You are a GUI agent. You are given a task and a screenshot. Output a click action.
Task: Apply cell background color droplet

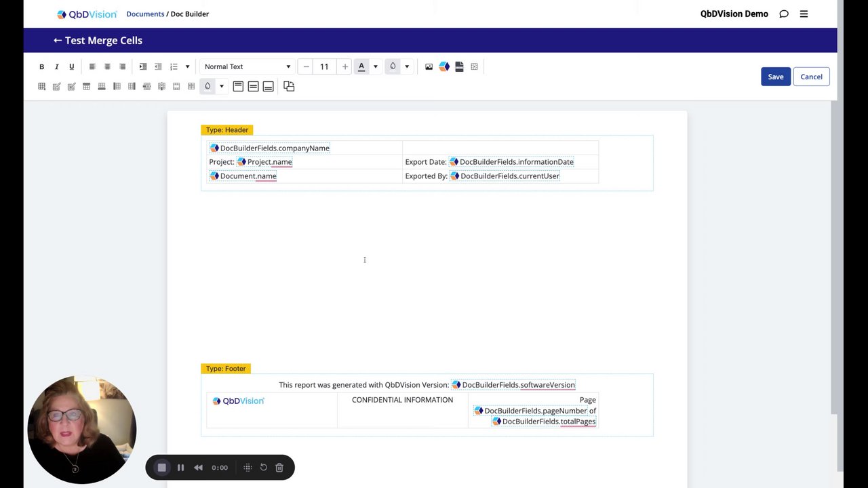208,86
